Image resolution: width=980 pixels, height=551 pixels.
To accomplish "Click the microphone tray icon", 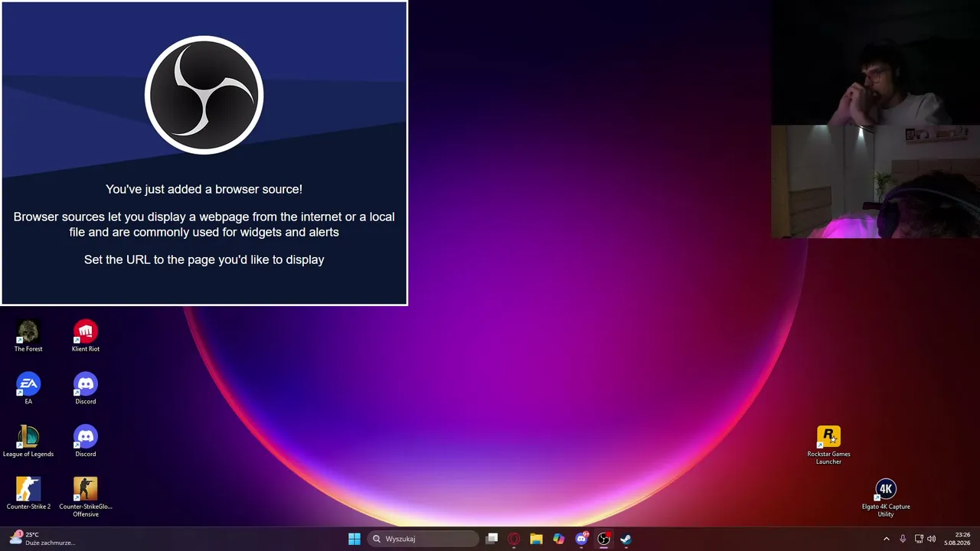I will 903,539.
